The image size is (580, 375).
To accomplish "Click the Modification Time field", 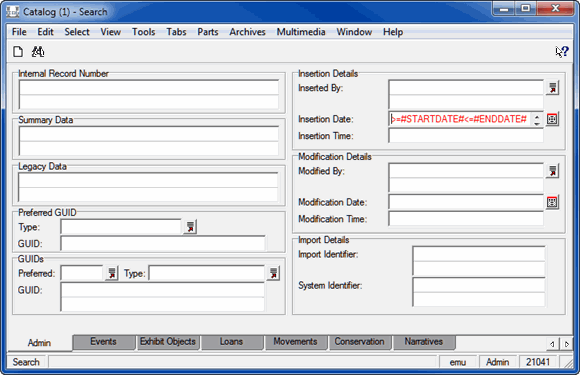I will pyautogui.click(x=466, y=219).
